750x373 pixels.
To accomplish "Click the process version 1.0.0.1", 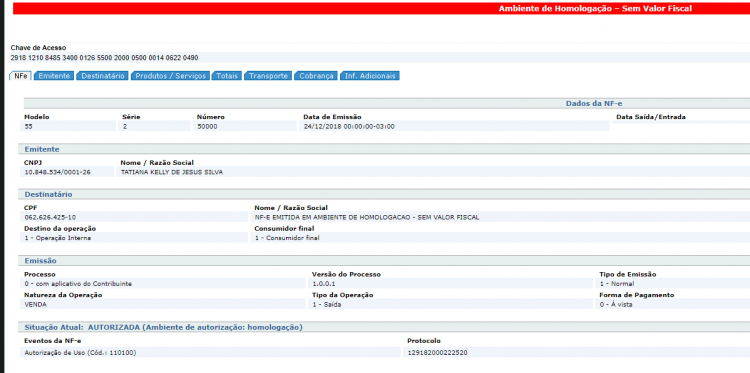I will 324,284.
